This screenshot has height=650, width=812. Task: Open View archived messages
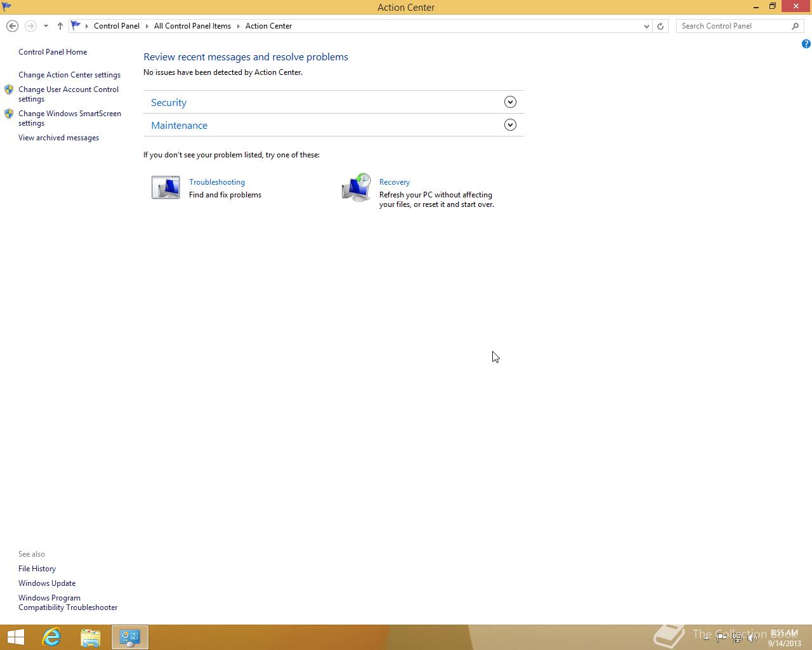tap(58, 138)
